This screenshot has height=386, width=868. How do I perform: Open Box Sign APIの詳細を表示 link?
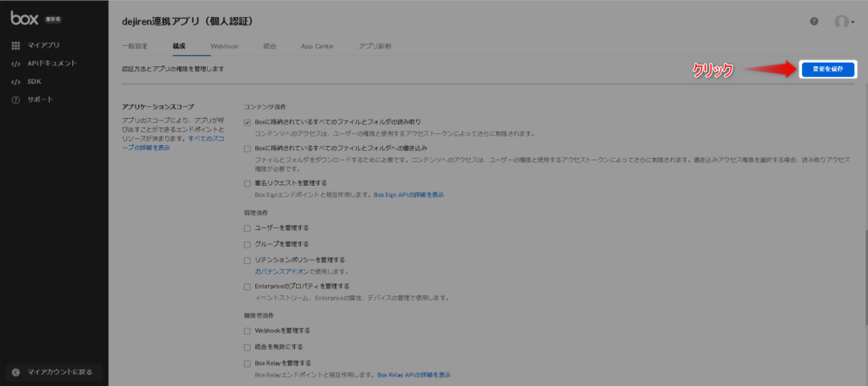point(409,195)
